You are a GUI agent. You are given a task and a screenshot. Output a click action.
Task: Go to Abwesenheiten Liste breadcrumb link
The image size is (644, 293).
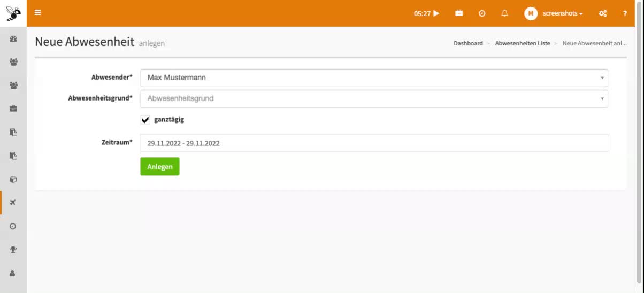pos(522,43)
